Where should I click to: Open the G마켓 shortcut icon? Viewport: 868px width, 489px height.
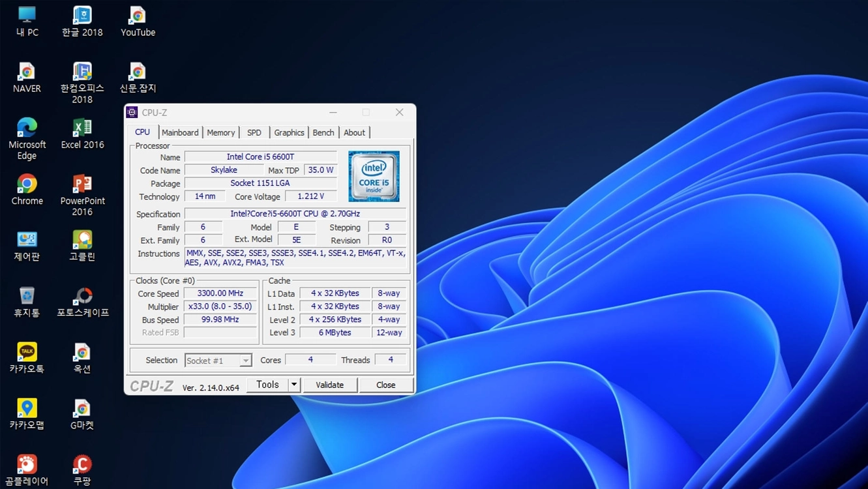click(x=82, y=414)
